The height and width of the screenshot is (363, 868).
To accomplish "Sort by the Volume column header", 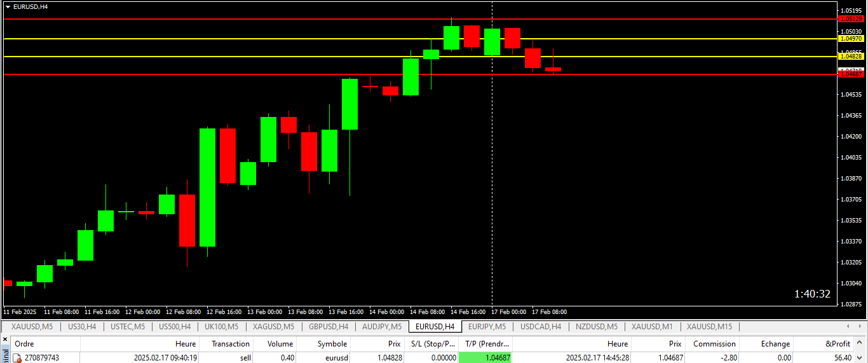I will 275,344.
